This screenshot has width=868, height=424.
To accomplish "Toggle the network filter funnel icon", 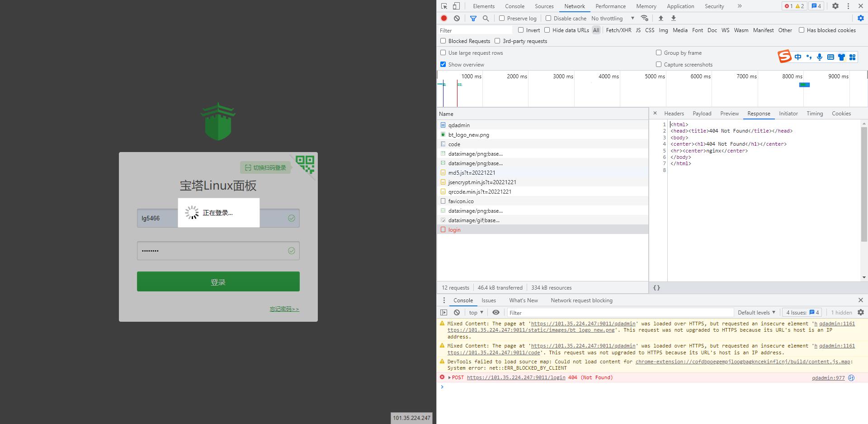I will [473, 18].
